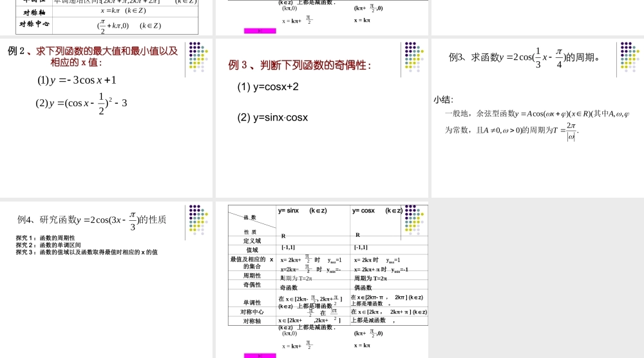Click the line 探究 3 about 值域 and 最值
The image size is (644, 358).
pos(87,252)
